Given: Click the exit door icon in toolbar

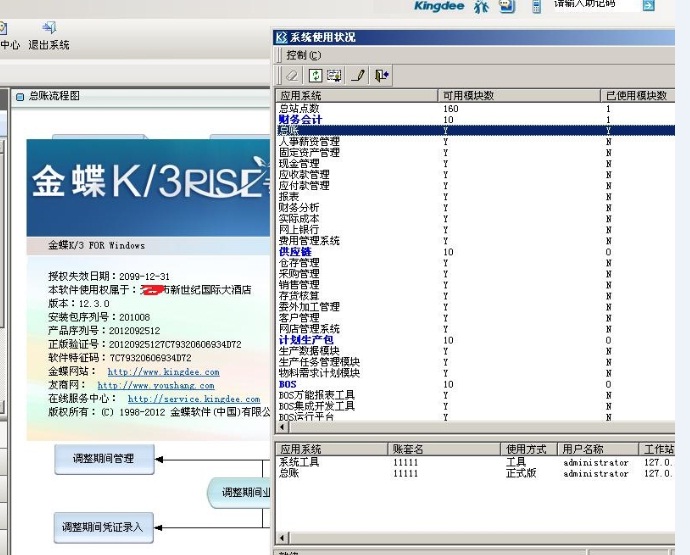Looking at the screenshot, I should tap(382, 75).
